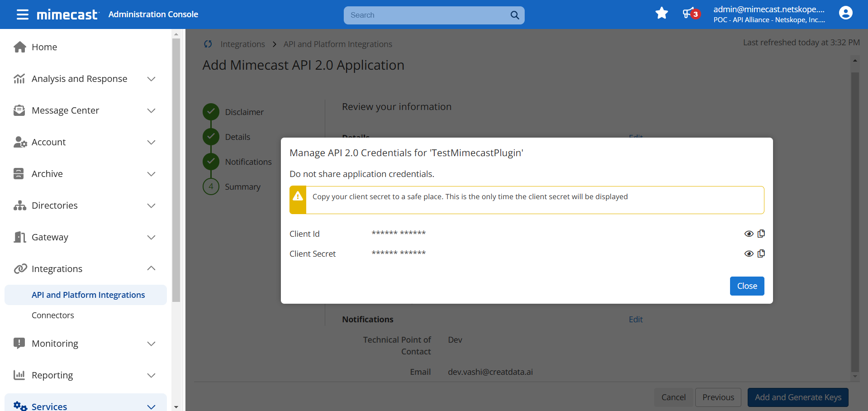Click the Services gears icon
The width and height of the screenshot is (868, 411).
[x=20, y=406]
